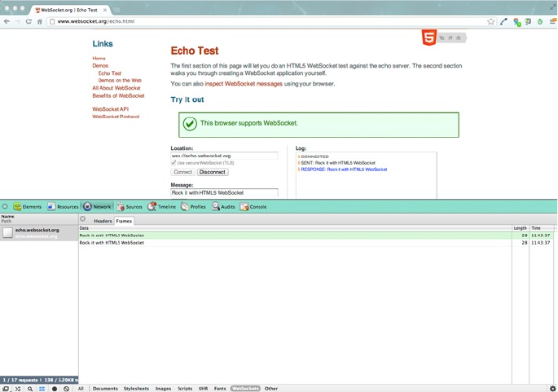Click the Message input field
This screenshot has width=558, height=392.
(224, 192)
